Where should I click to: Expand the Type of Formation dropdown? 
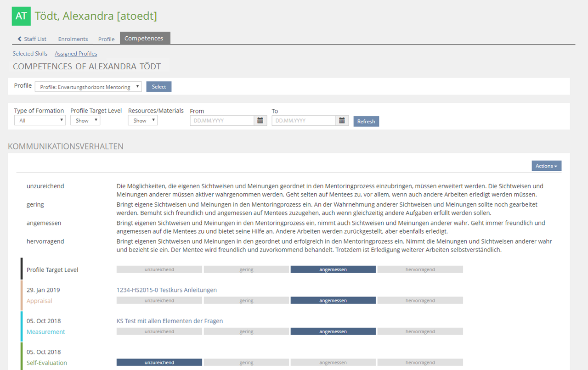(x=40, y=121)
